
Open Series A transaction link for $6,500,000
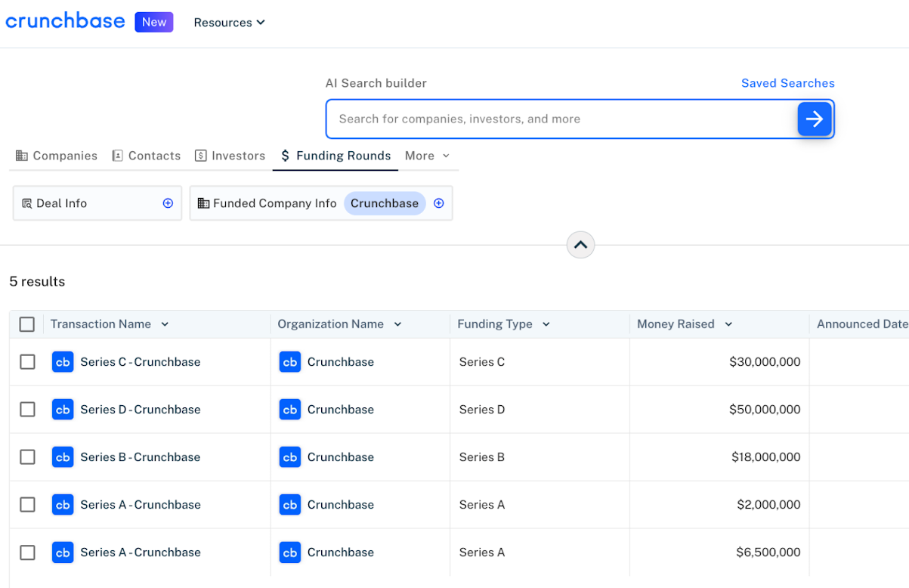(141, 552)
